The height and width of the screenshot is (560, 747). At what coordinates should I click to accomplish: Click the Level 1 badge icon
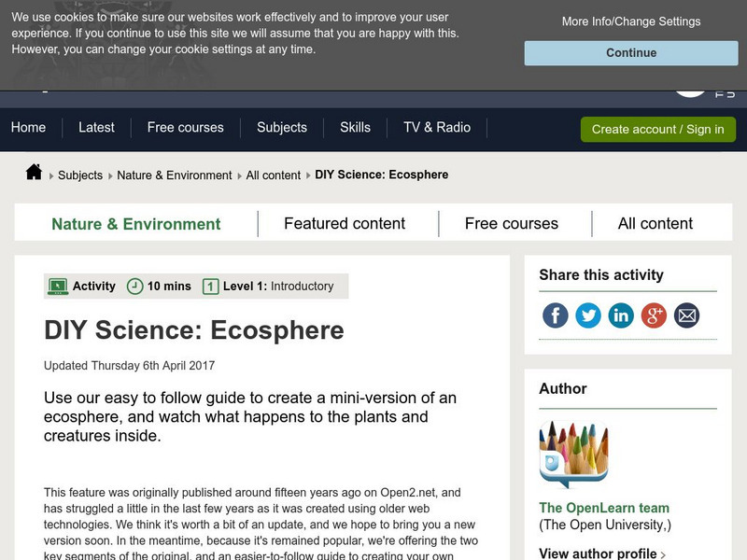click(x=211, y=287)
